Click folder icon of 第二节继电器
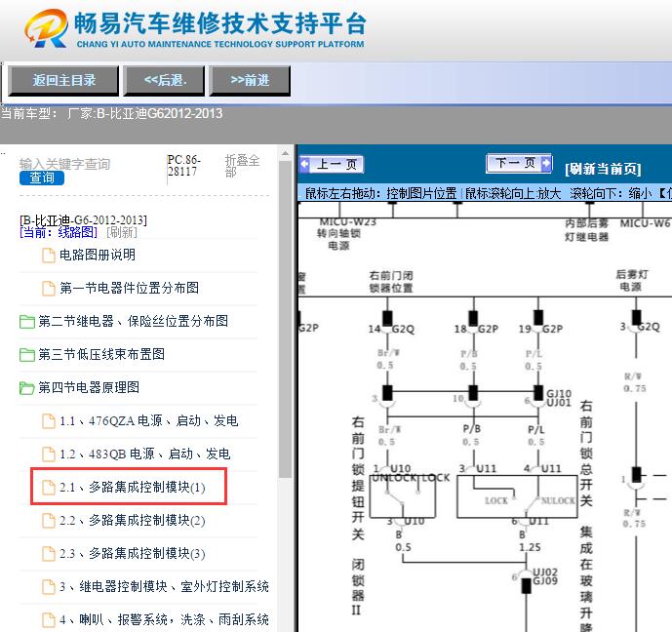The width and height of the screenshot is (672, 632). click(27, 321)
